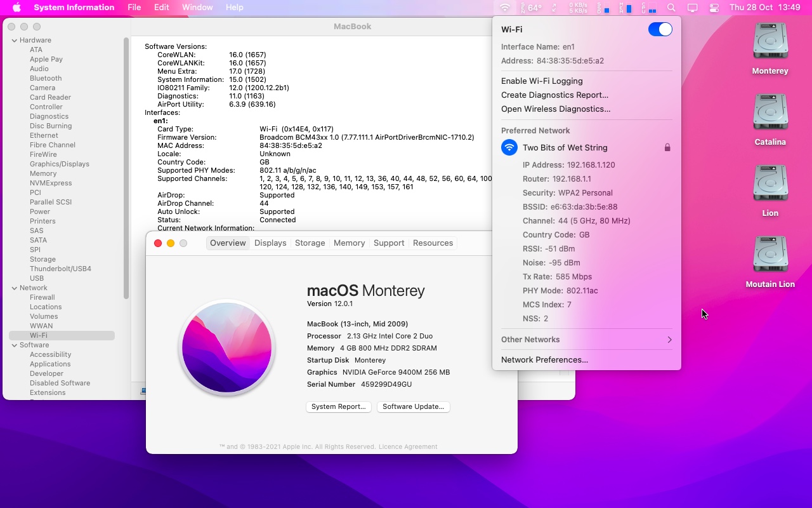The height and width of the screenshot is (508, 812).
Task: Click the padlock icon of preferred network
Action: click(667, 147)
